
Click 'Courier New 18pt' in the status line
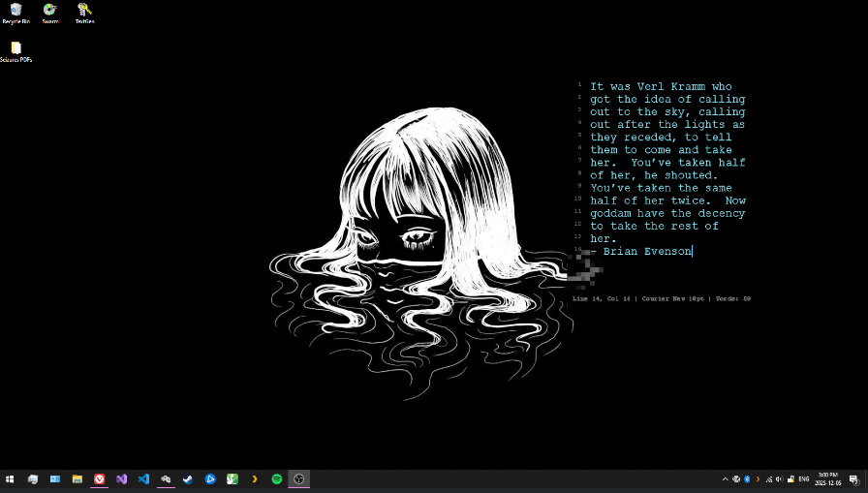[x=672, y=298]
